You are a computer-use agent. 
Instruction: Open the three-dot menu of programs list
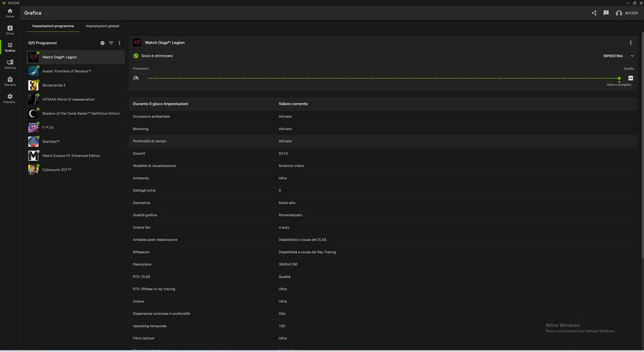coord(120,43)
